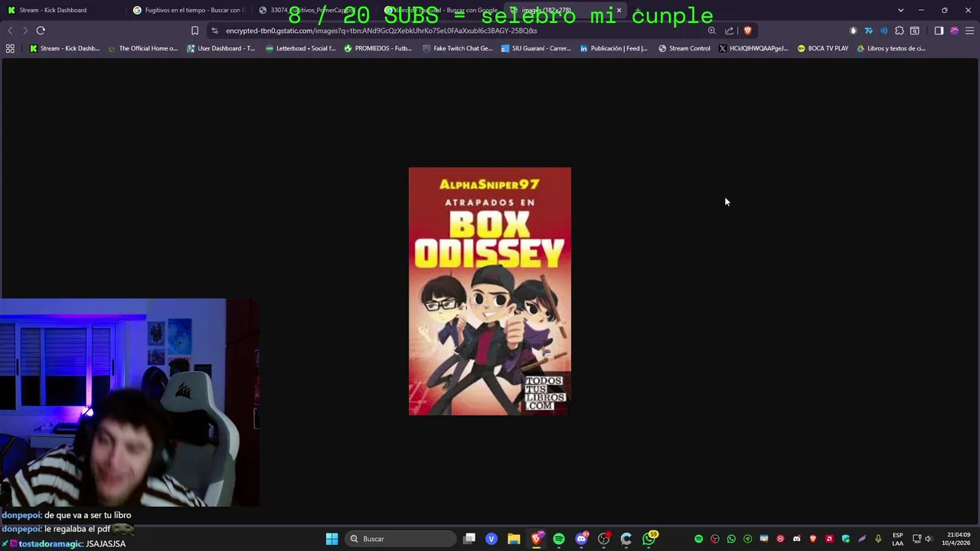Open the Brave hamburger main menu
The height and width of the screenshot is (551, 980).
[969, 31]
